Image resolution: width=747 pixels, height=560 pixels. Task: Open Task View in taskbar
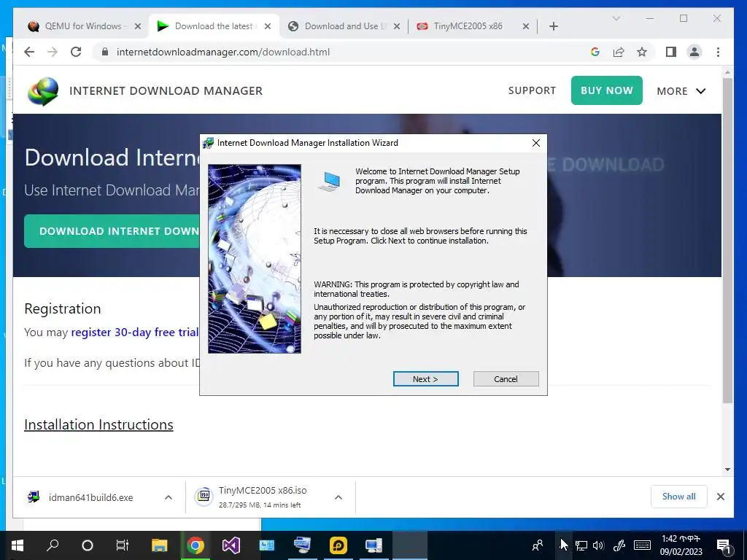click(123, 545)
